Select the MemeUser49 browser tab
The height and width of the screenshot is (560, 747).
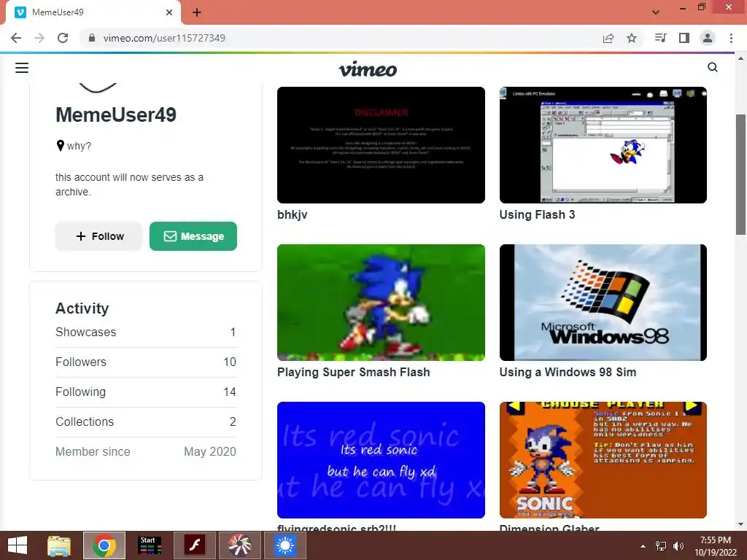93,12
